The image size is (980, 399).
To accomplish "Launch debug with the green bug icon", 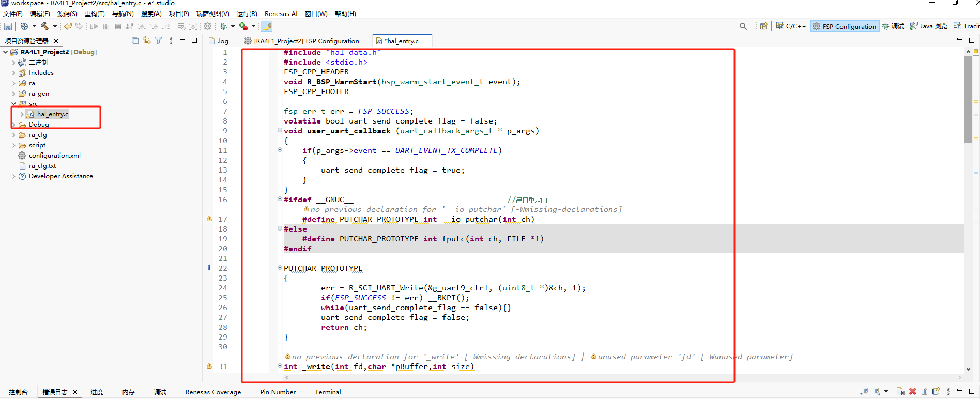I will tap(223, 26).
